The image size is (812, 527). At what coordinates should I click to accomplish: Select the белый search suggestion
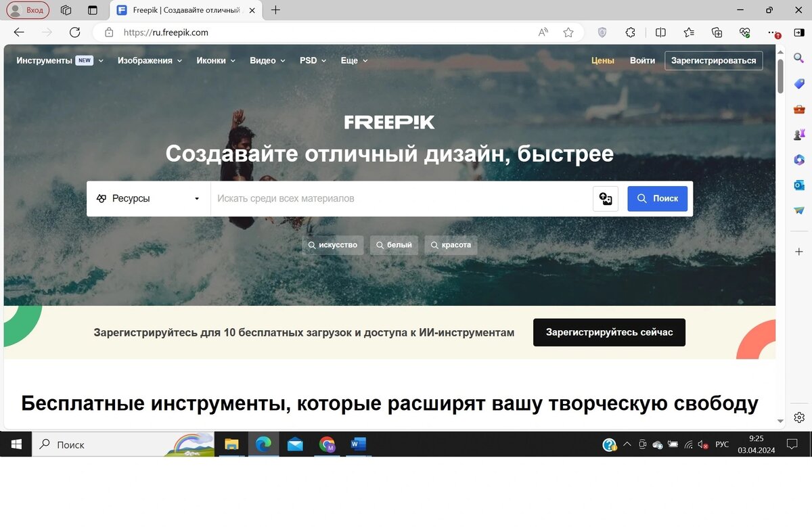point(394,245)
